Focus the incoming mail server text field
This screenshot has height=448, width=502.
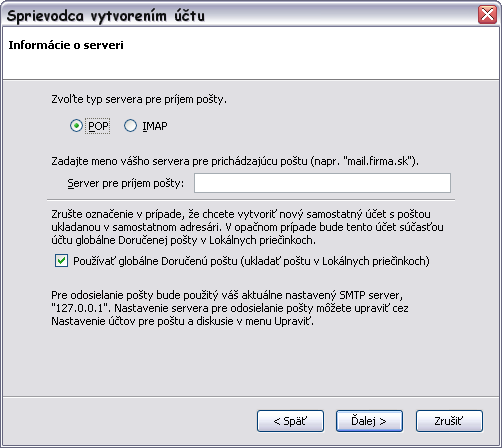322,183
